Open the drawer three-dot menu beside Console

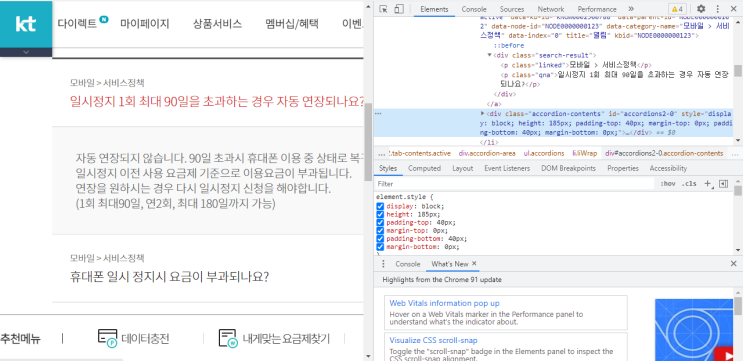pos(384,264)
